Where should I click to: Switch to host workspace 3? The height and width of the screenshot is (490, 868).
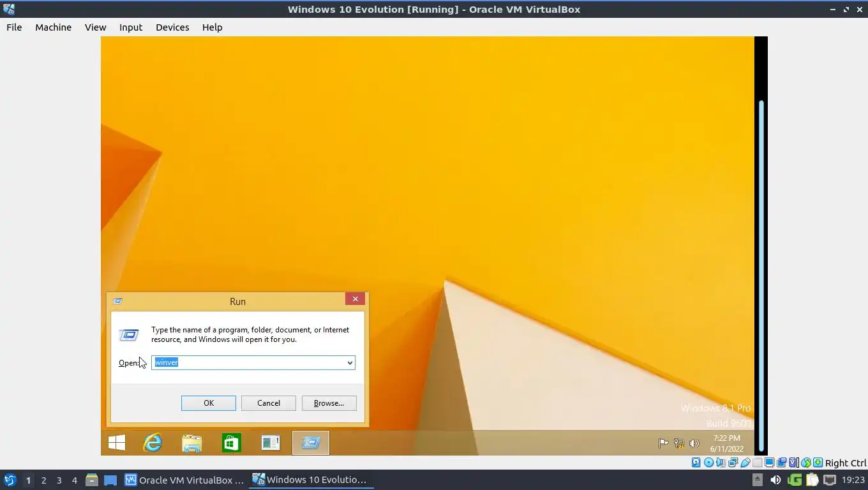pyautogui.click(x=59, y=480)
